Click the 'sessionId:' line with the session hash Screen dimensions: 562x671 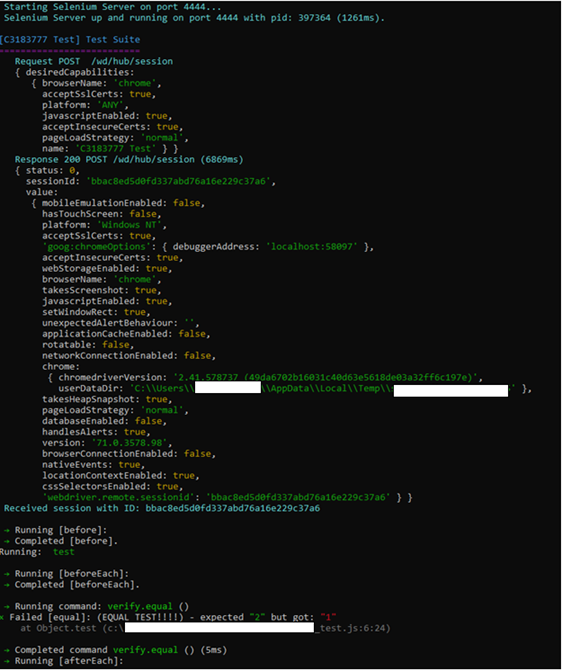coord(150,181)
